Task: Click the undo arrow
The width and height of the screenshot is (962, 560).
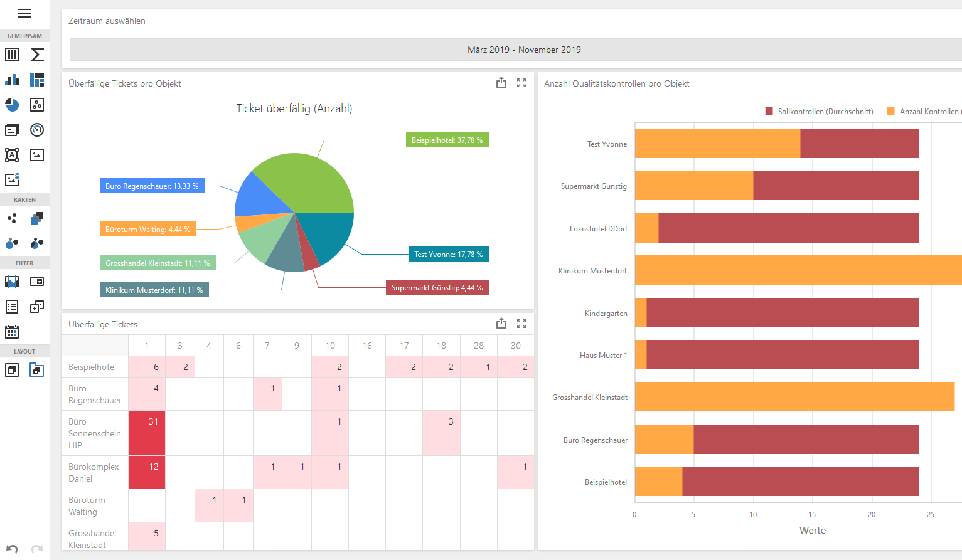Action: (12, 549)
